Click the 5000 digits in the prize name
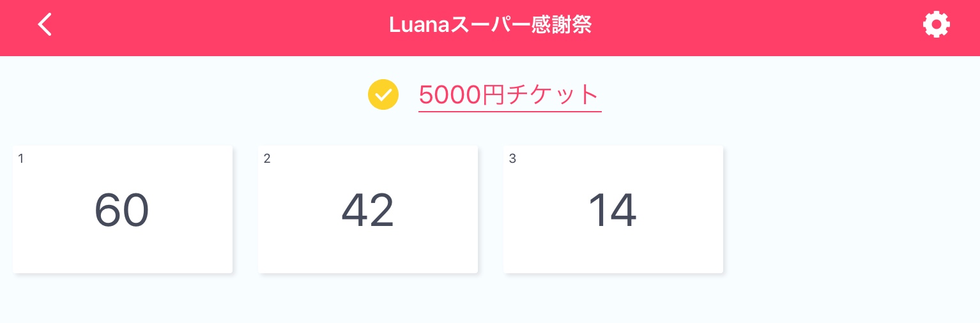 click(x=449, y=95)
